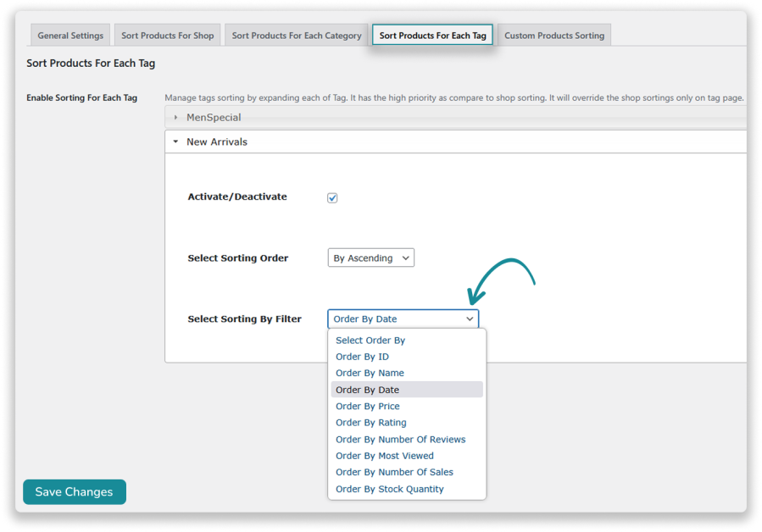Click the Select Sorting By Filter dropdown

[x=403, y=319]
